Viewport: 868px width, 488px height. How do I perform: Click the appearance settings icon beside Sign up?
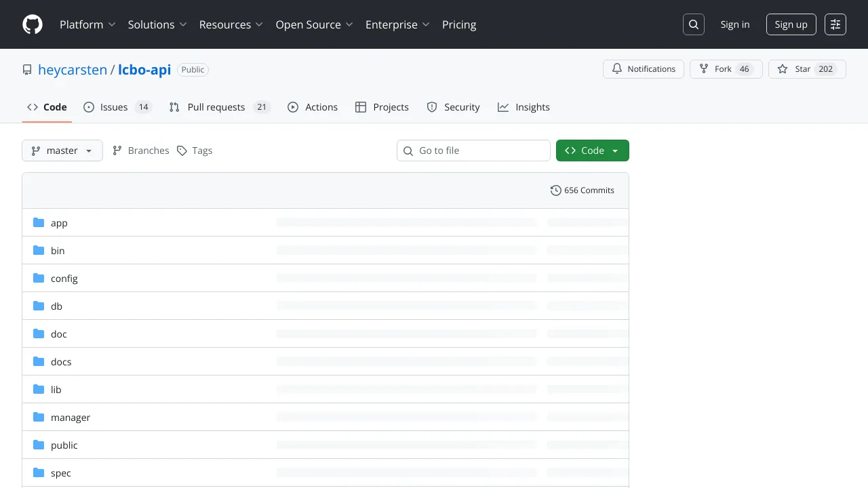tap(835, 24)
